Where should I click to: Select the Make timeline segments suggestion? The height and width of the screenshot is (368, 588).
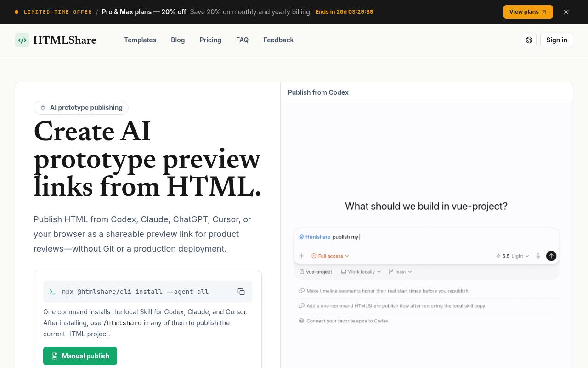point(426,291)
